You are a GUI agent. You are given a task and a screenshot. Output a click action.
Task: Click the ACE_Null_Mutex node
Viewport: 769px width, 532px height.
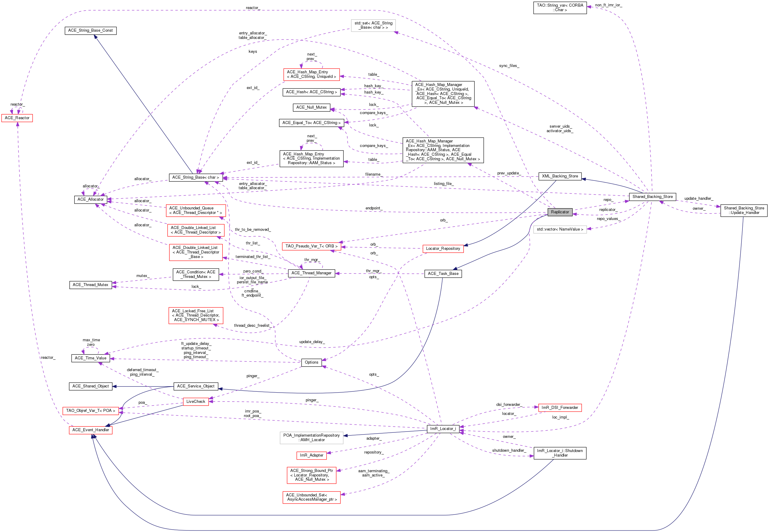[311, 107]
